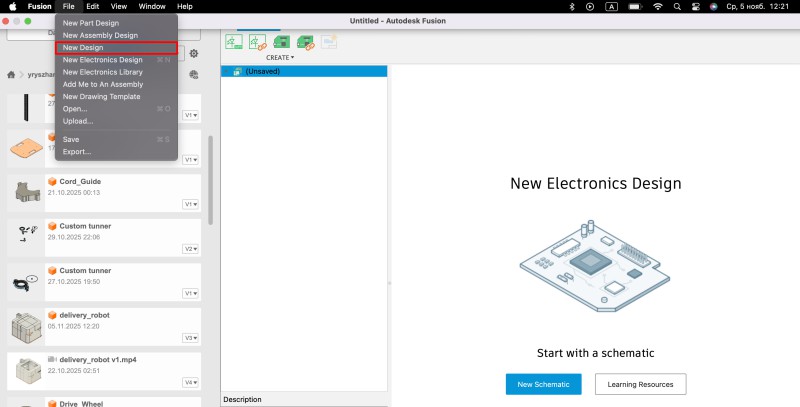Image resolution: width=800 pixels, height=407 pixels.
Task: Open V1 dropdown beside the black bar thumbnail
Action: coord(190,115)
